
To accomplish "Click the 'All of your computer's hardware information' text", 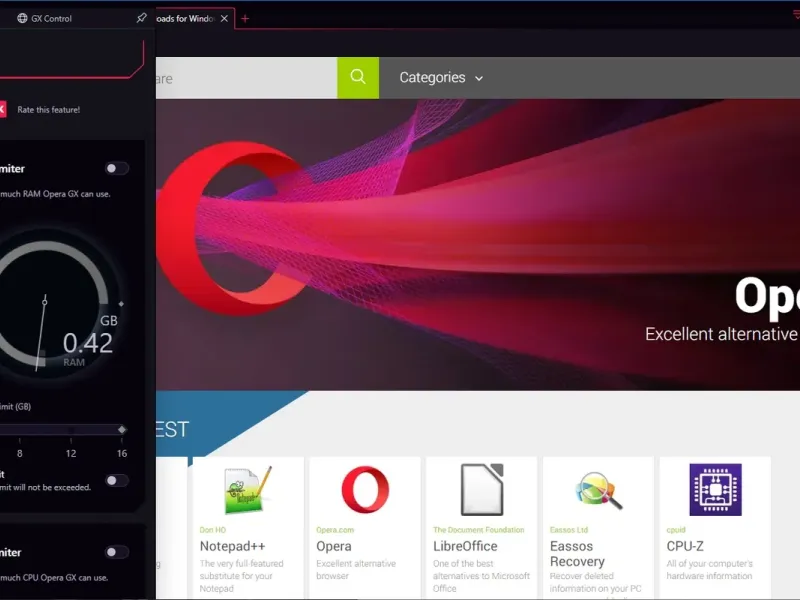I will tap(710, 569).
